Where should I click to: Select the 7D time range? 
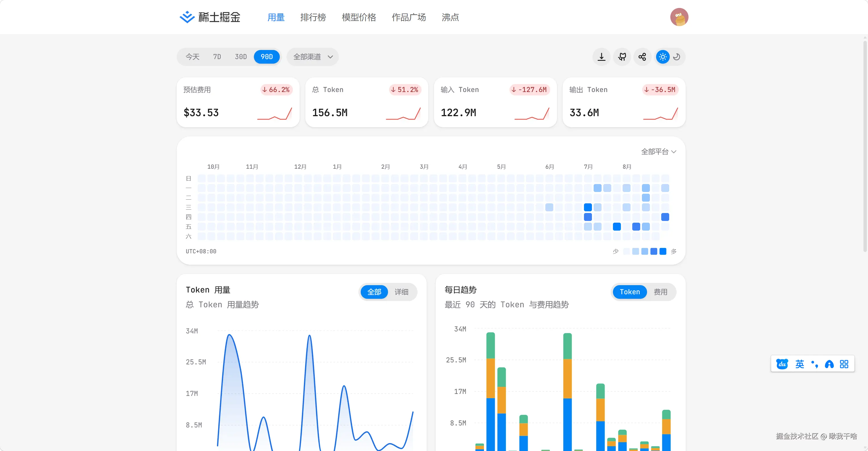(x=217, y=57)
